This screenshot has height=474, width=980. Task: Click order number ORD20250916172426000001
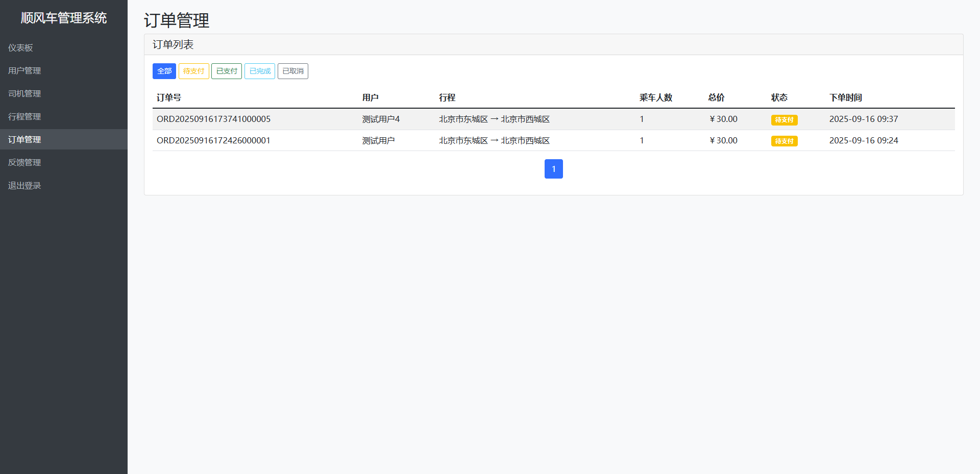point(213,140)
